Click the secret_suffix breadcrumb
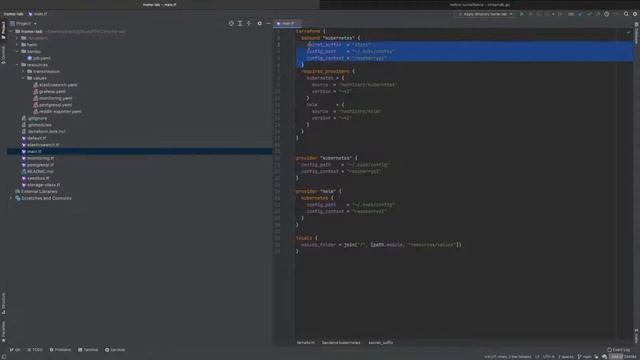This screenshot has width=640, height=360. (380, 342)
